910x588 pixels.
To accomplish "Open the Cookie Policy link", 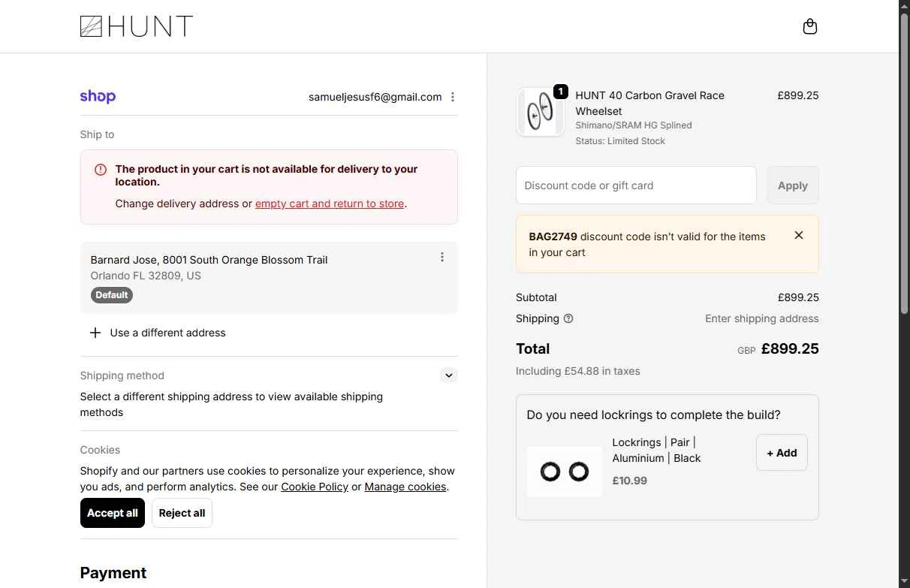I will (315, 487).
